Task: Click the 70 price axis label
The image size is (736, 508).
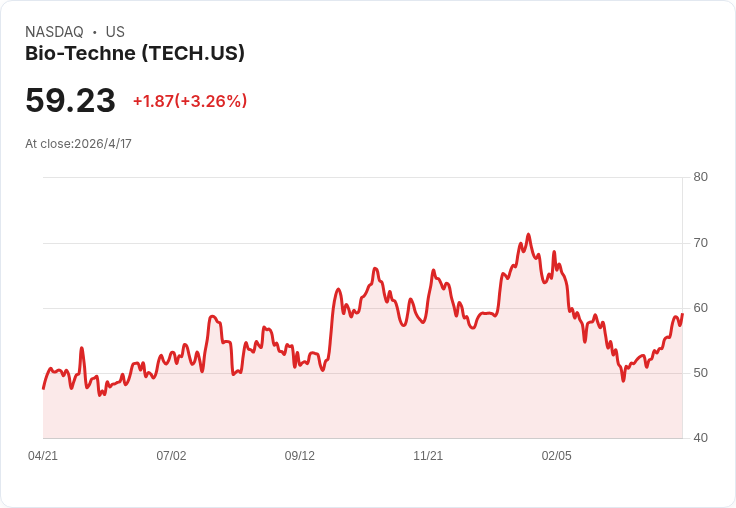Action: [x=700, y=243]
